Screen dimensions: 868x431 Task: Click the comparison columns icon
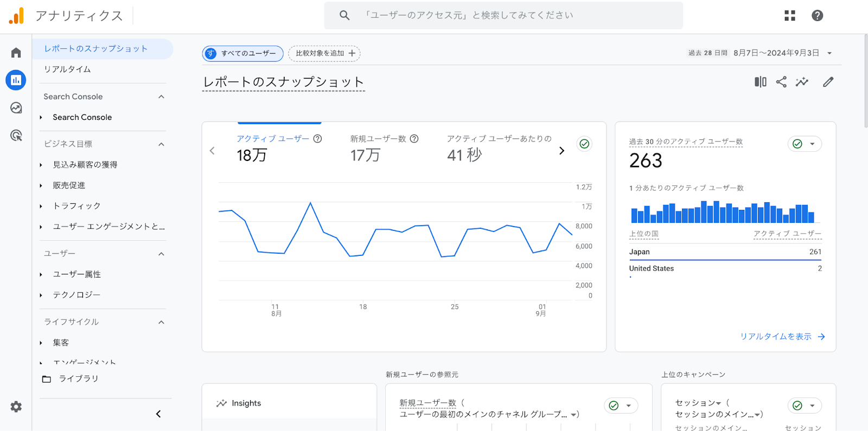(761, 82)
